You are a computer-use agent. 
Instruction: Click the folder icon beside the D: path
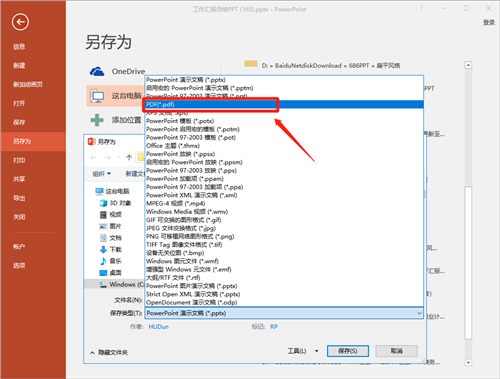(251, 64)
